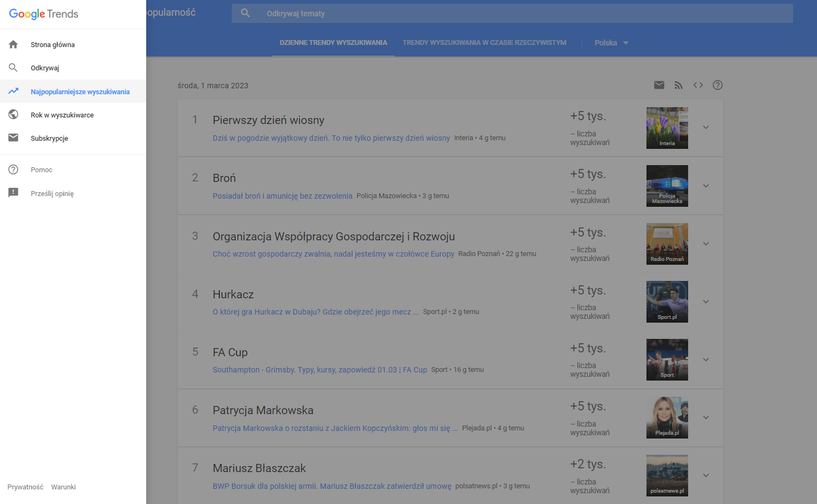The height and width of the screenshot is (504, 817).
Task: Click the Warunki footer link
Action: pyautogui.click(x=63, y=487)
